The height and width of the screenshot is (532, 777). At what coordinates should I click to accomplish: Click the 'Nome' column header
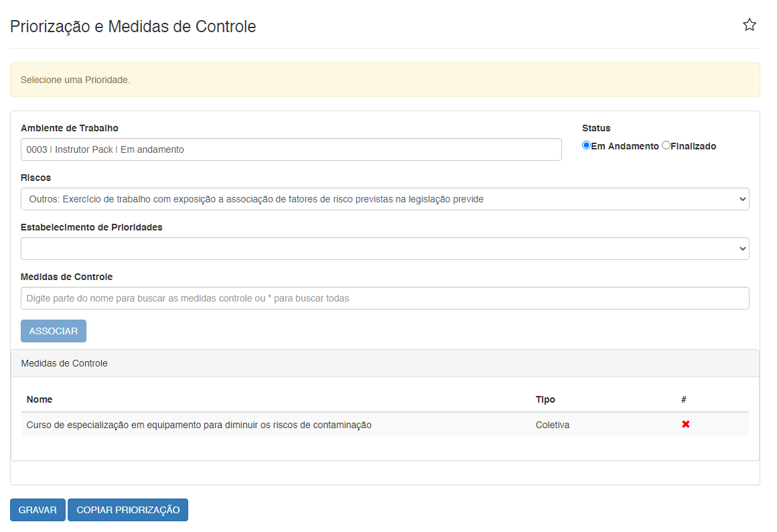[40, 399]
